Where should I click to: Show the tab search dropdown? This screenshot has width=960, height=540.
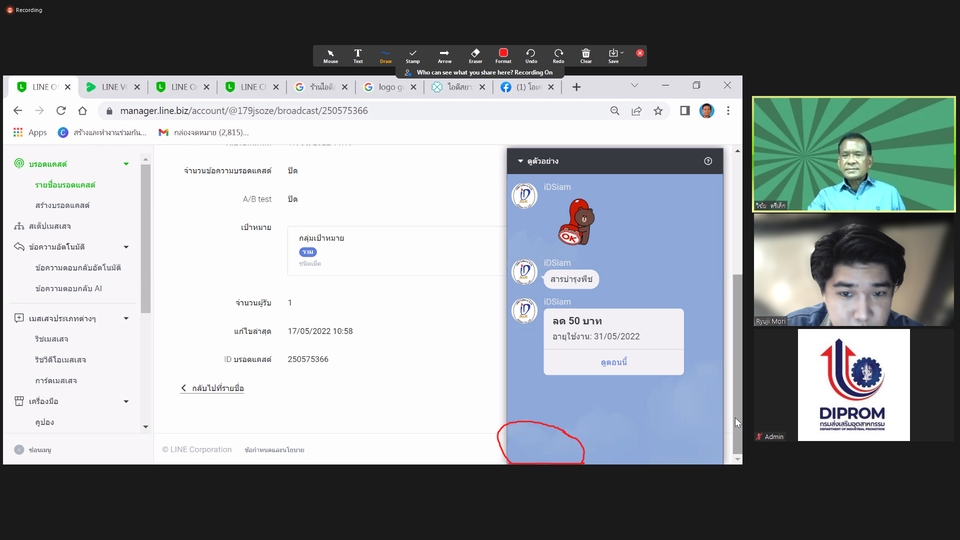[634, 86]
